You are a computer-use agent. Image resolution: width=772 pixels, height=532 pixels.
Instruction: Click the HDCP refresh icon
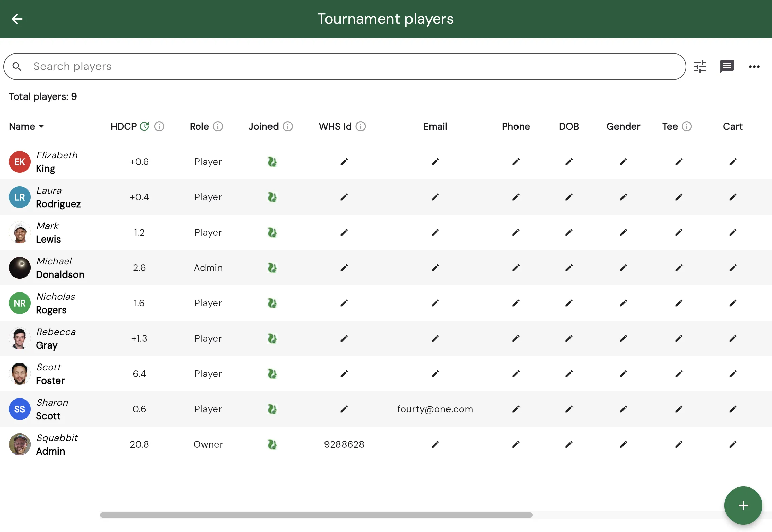145,126
